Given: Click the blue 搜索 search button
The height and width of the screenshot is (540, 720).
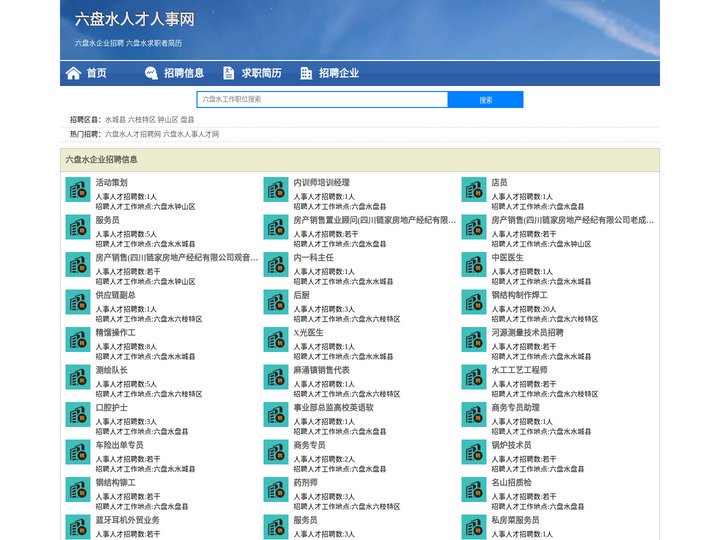Looking at the screenshot, I should click(x=486, y=100).
